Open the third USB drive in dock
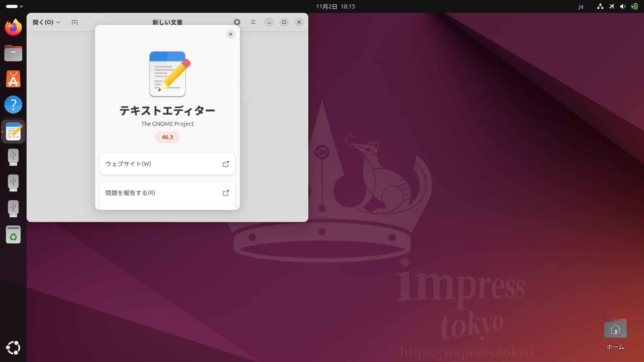This screenshot has width=644, height=362. coord(13,209)
